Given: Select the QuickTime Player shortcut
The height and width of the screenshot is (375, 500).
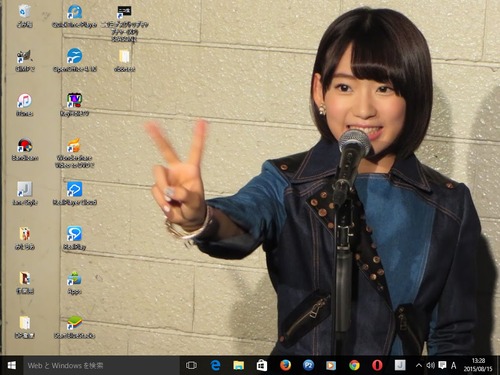Looking at the screenshot, I should (75, 15).
